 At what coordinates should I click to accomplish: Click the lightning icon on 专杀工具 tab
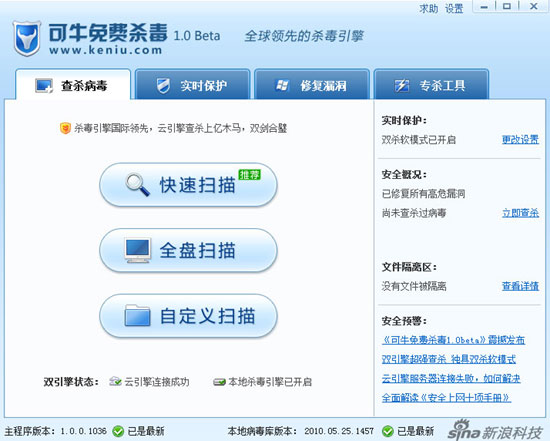402,85
